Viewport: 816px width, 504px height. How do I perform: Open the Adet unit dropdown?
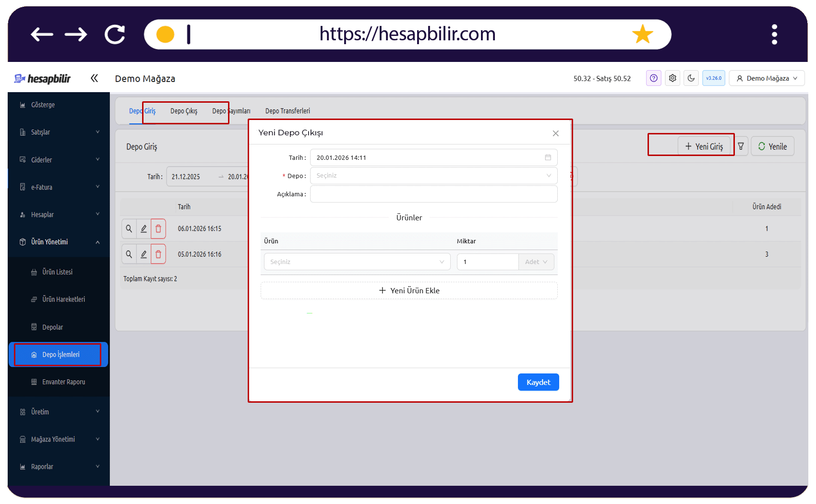[x=536, y=262]
